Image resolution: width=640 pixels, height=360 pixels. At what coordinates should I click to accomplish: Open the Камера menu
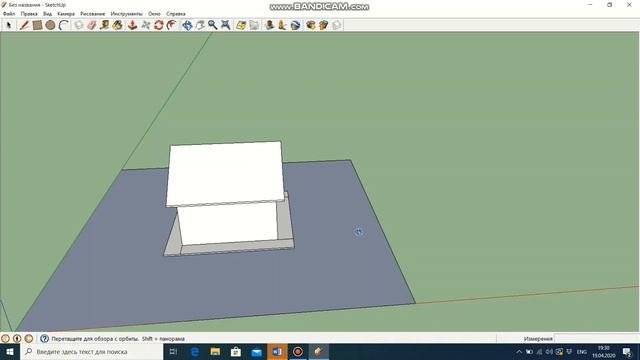[x=66, y=14]
